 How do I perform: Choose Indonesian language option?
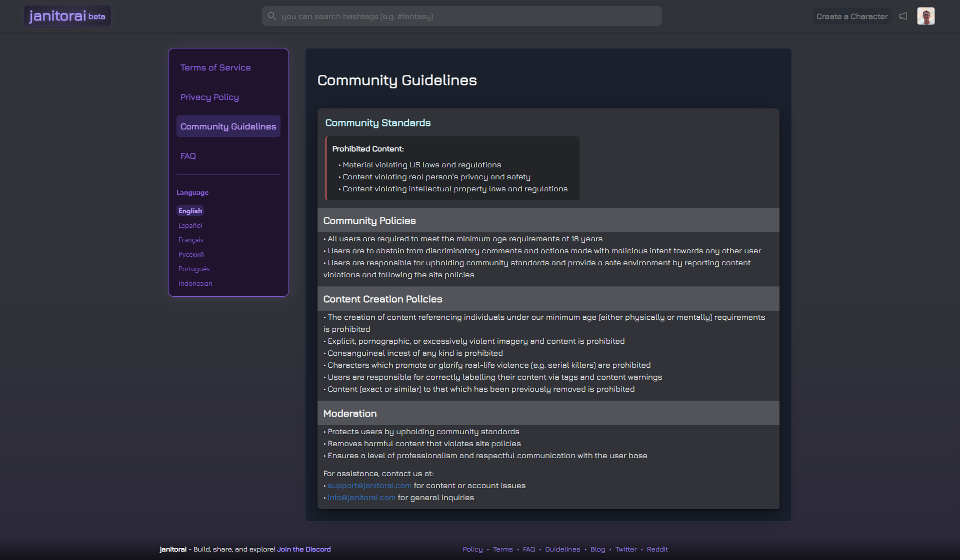click(x=195, y=283)
